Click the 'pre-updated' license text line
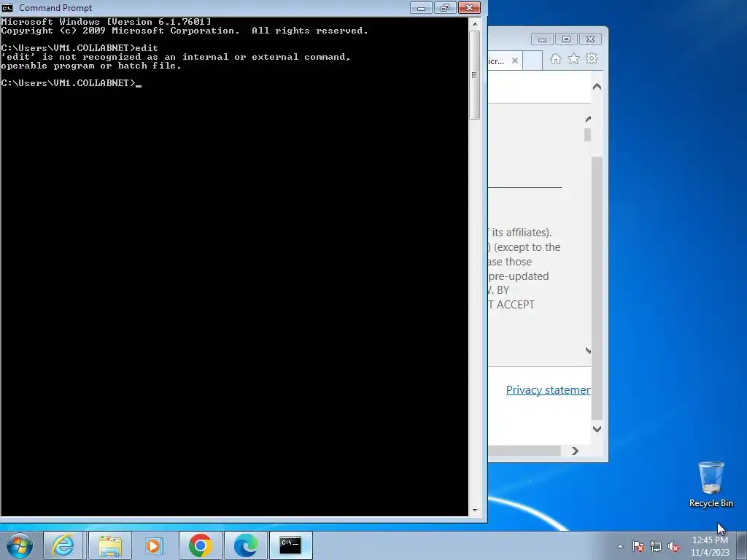Image resolution: width=747 pixels, height=560 pixels. click(519, 276)
